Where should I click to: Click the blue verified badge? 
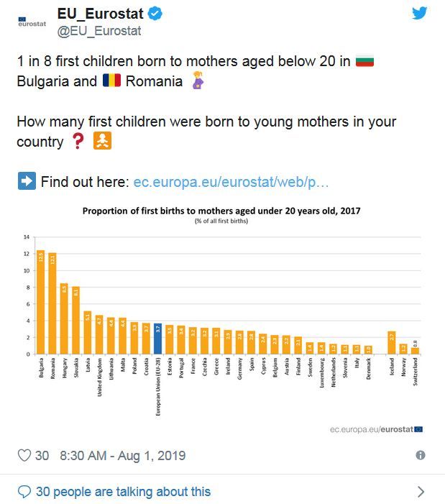click(155, 14)
